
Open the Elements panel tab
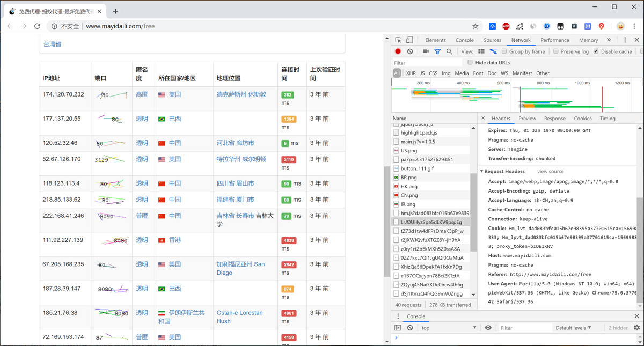[x=435, y=40]
